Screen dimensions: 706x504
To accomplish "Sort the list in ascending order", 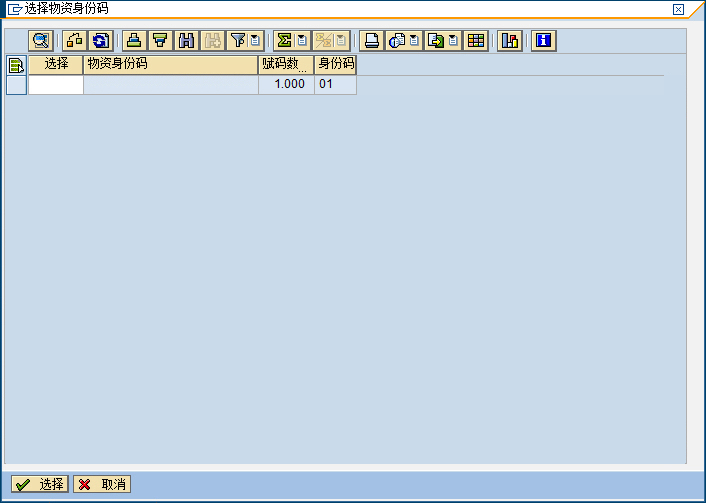I will 134,41.
